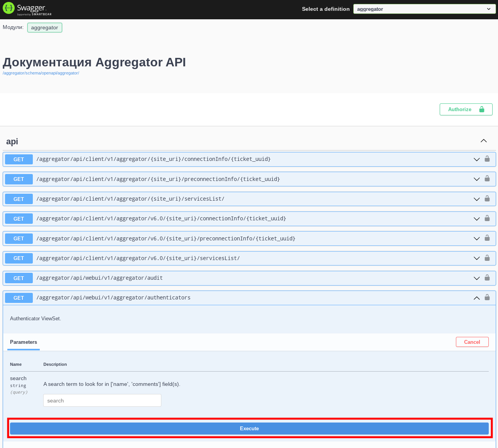Focus the search query input field
Viewport: 498px width, 448px height.
tap(102, 401)
